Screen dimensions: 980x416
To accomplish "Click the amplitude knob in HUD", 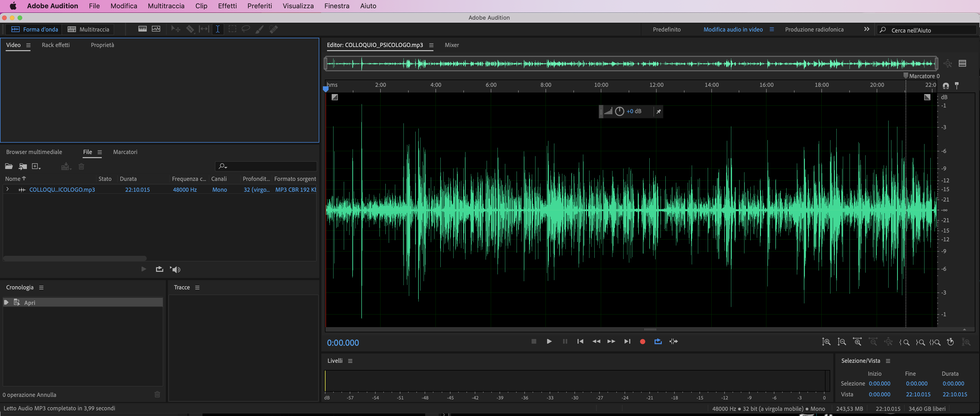I will (619, 111).
